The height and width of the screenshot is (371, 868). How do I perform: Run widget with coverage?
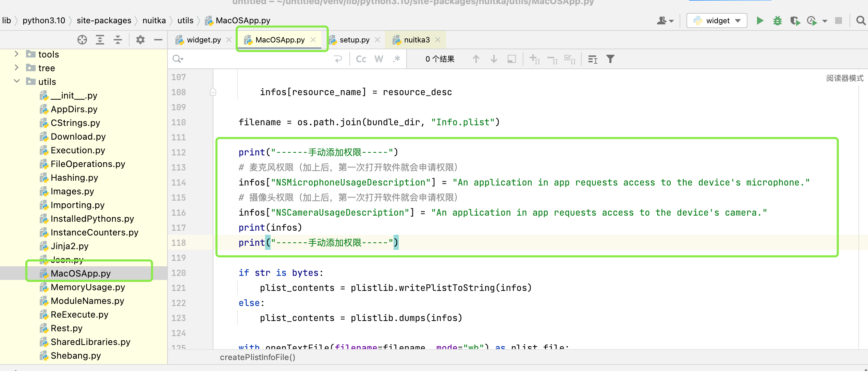tap(795, 21)
